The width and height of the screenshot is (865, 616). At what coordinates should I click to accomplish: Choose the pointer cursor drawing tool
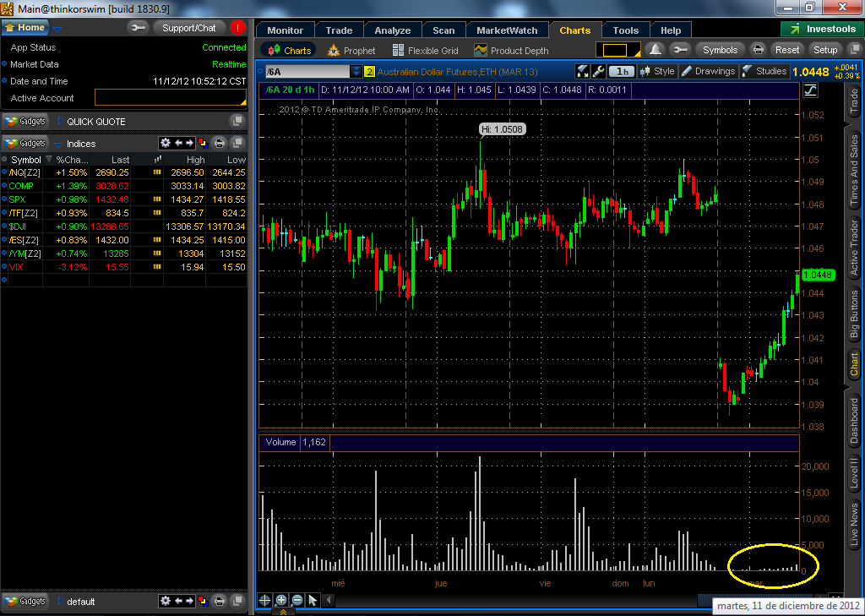[x=313, y=600]
